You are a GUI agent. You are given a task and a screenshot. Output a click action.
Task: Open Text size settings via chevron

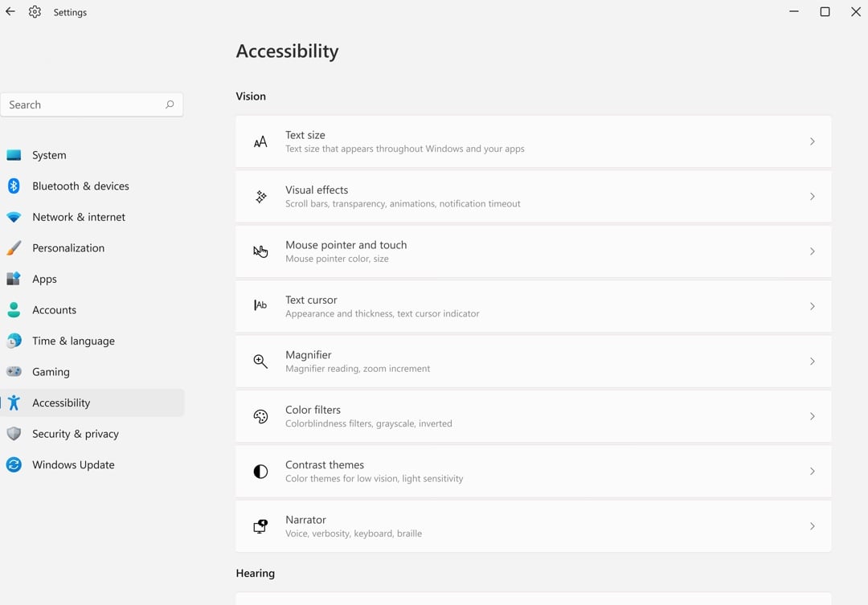point(812,141)
